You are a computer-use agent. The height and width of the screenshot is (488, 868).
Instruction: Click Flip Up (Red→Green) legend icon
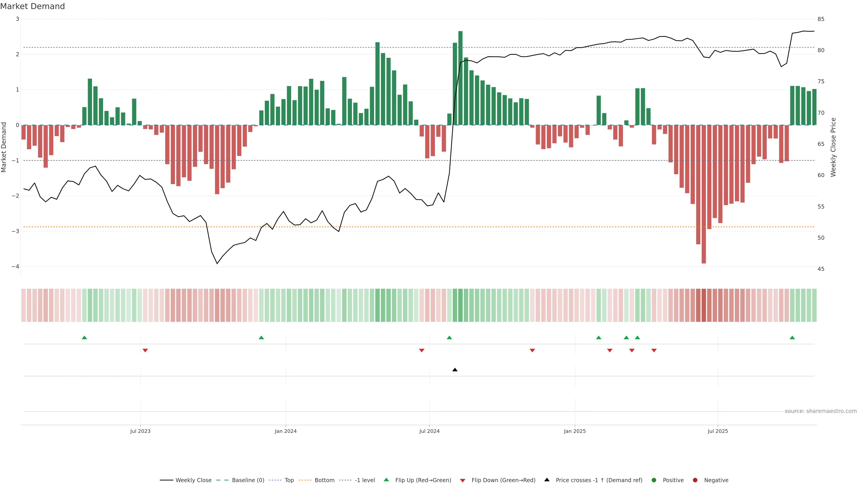[x=387, y=480]
